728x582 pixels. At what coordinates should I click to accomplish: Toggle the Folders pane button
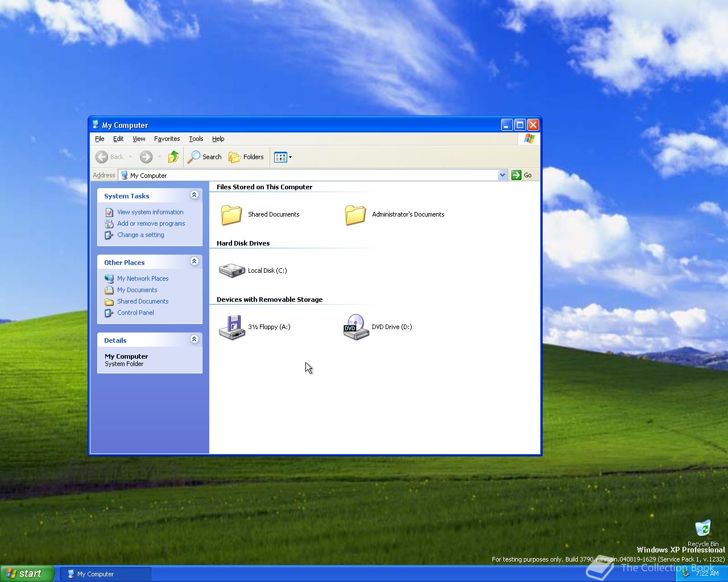[x=246, y=157]
